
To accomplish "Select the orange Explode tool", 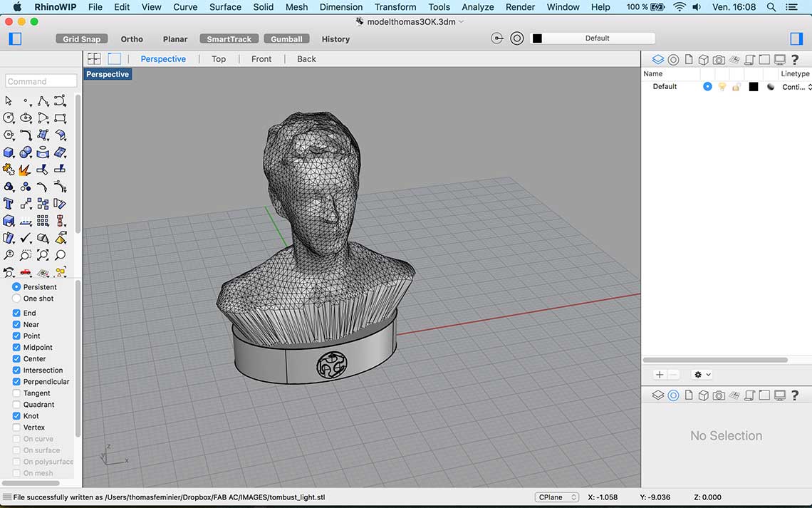I will tap(26, 170).
